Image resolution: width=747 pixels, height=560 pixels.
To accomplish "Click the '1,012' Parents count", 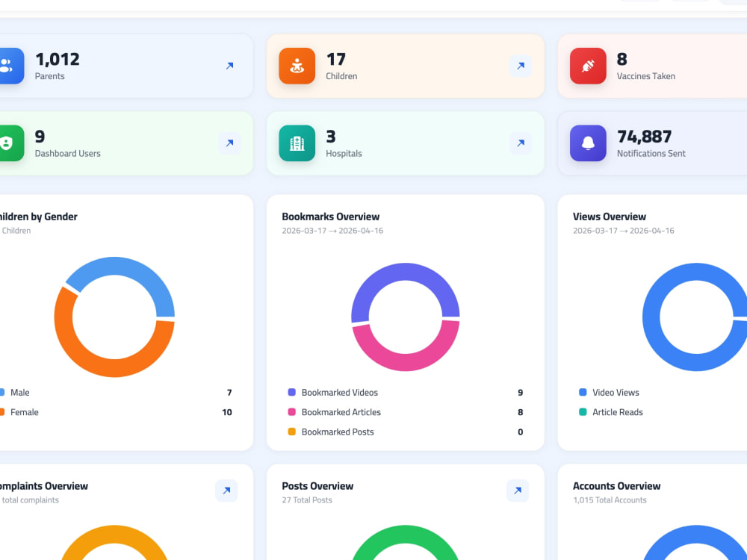I will click(x=58, y=60).
